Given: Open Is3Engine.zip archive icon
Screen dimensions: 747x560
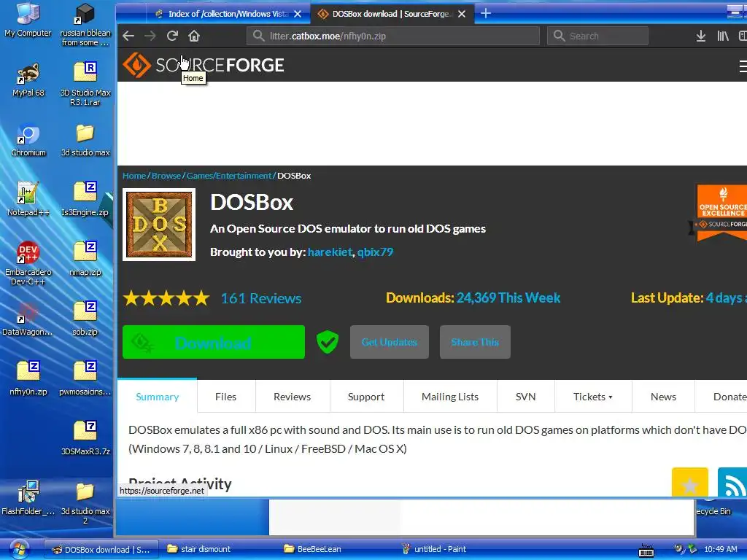Looking at the screenshot, I should [85, 200].
